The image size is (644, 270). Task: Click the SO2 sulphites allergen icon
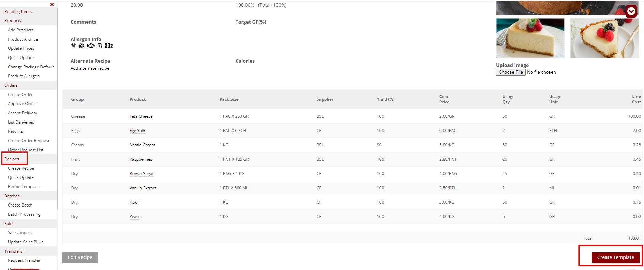108,46
